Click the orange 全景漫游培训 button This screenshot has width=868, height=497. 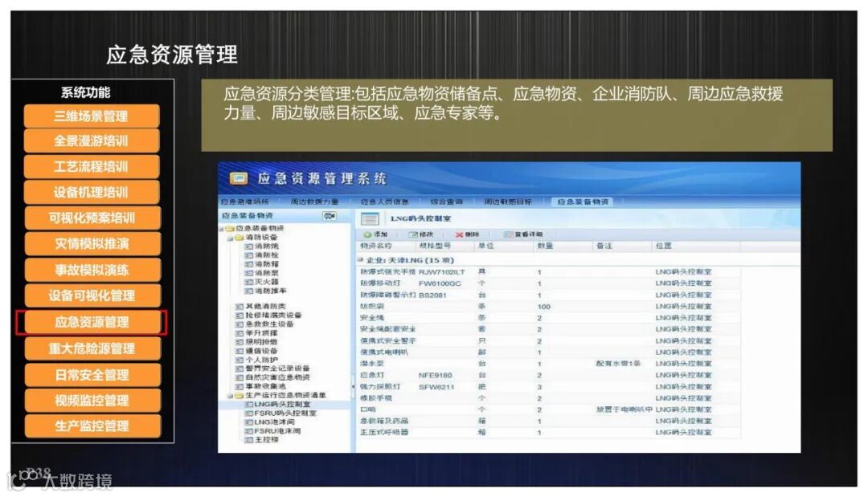pyautogui.click(x=92, y=141)
